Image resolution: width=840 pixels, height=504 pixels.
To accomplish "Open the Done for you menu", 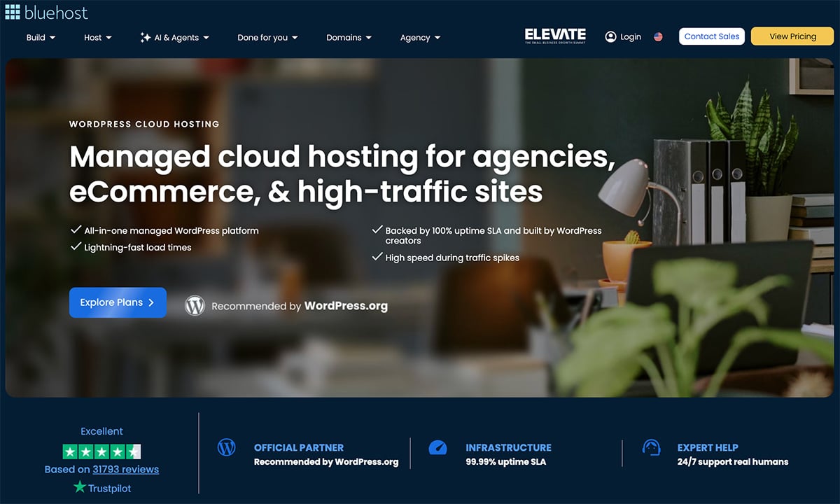I will (268, 38).
